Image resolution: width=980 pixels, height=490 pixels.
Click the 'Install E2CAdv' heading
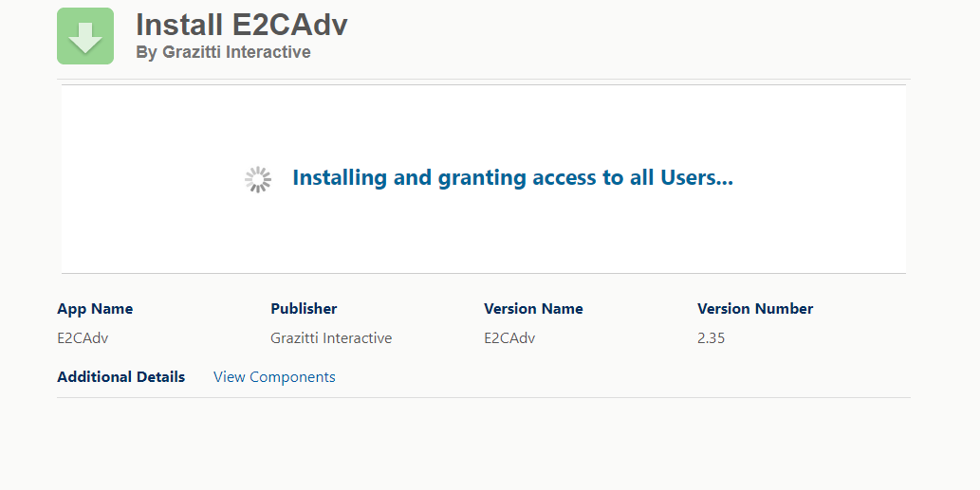pos(241,25)
